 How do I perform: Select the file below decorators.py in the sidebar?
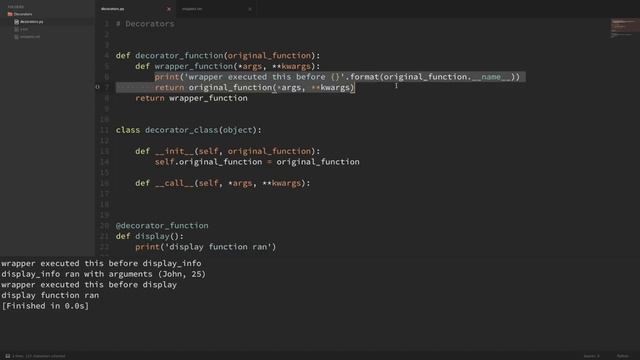pos(24,29)
